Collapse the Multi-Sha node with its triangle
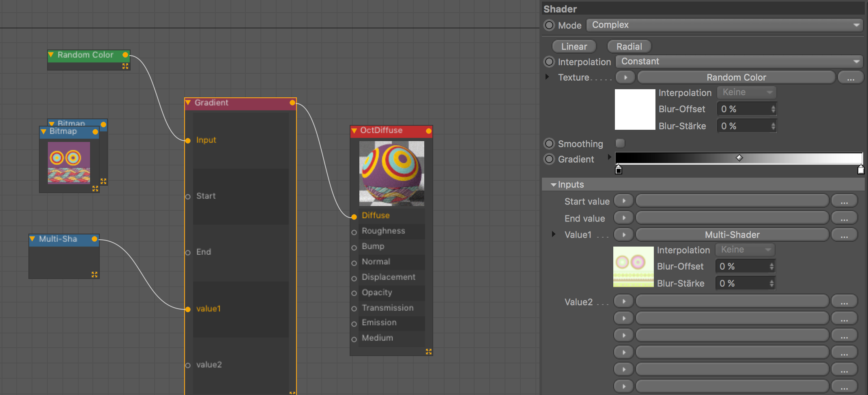Image resolution: width=868 pixels, height=395 pixels. coord(32,239)
